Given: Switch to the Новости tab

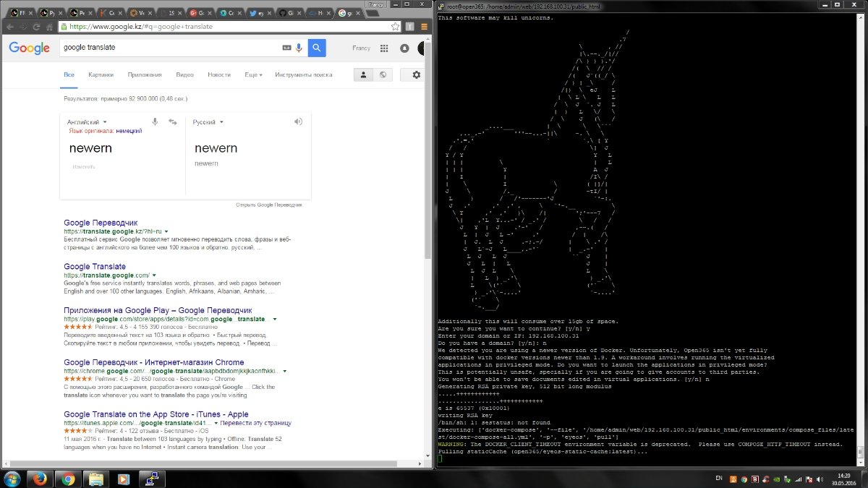Looking at the screenshot, I should 219,74.
